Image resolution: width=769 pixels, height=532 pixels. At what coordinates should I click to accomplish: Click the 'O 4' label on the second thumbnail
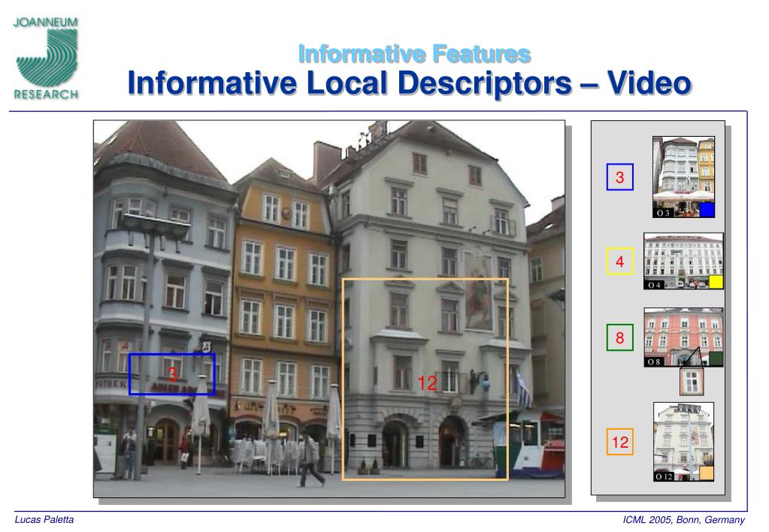(654, 285)
